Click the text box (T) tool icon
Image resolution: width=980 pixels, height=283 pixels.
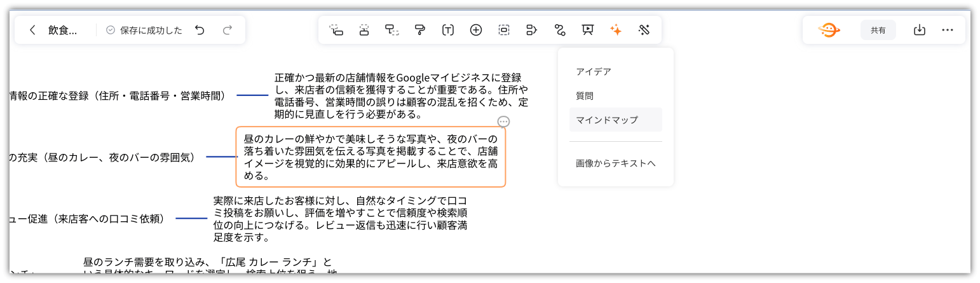click(448, 30)
